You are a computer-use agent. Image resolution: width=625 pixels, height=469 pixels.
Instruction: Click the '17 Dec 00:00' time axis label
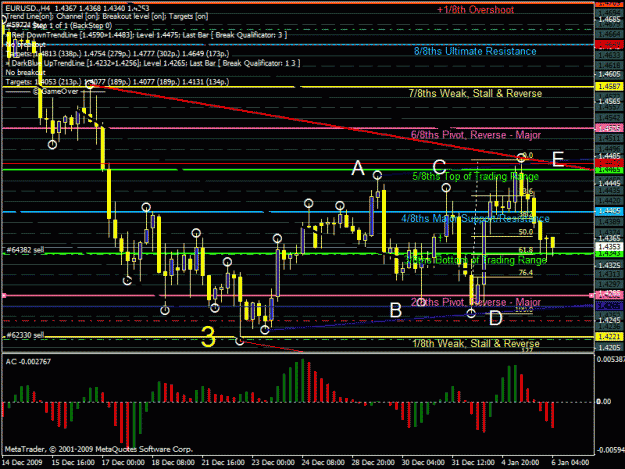click(x=123, y=462)
